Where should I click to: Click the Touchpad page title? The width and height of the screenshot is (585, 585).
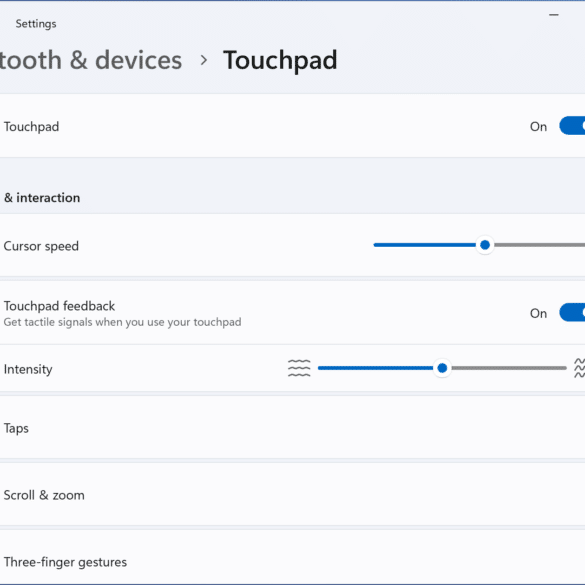(280, 61)
